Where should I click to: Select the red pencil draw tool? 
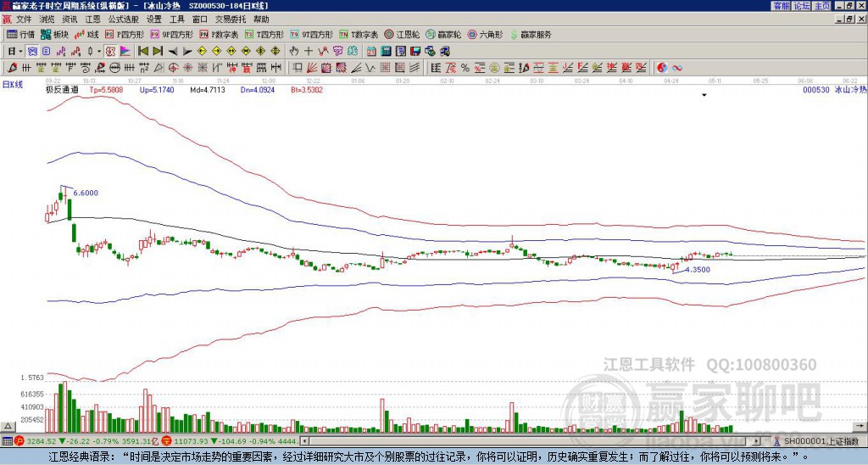coord(12,68)
